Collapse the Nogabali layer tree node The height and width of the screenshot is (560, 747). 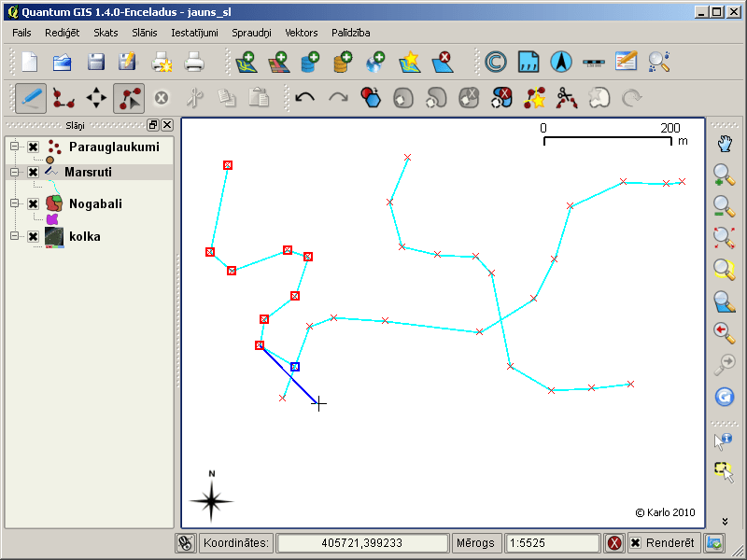pyautogui.click(x=14, y=203)
